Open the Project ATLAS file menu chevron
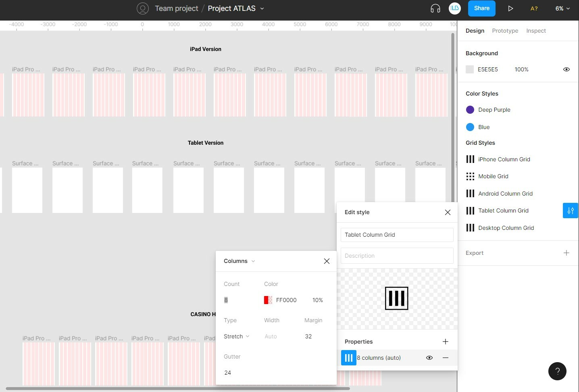 pos(262,8)
